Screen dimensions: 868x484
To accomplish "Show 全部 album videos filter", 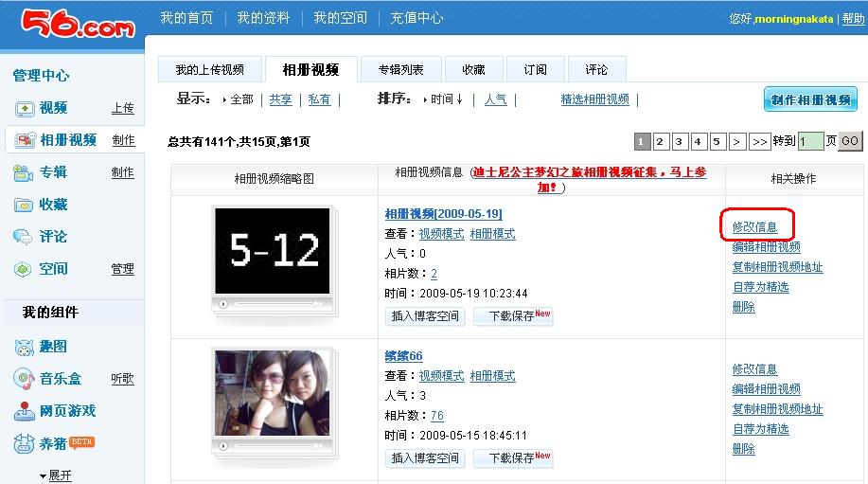I will (240, 99).
